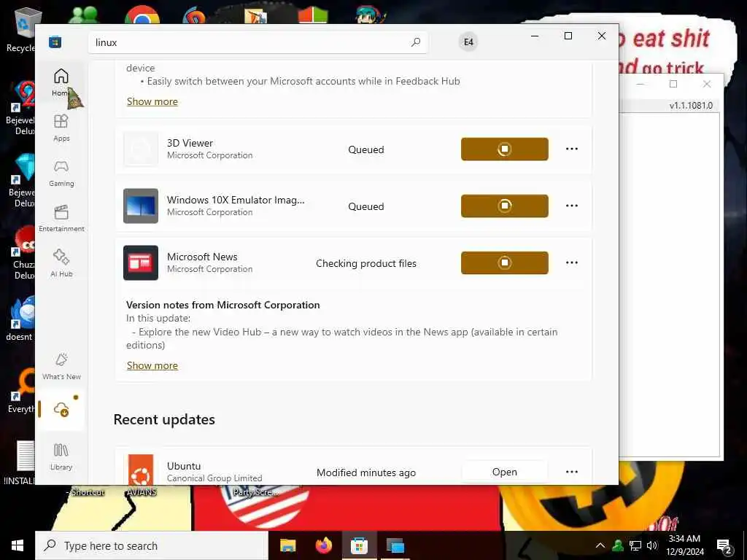Open Firefox from the taskbar
The width and height of the screenshot is (747, 560).
[323, 545]
